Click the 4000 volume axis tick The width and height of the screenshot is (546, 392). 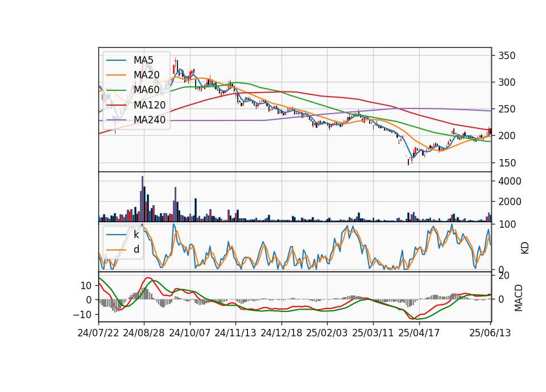coord(510,181)
